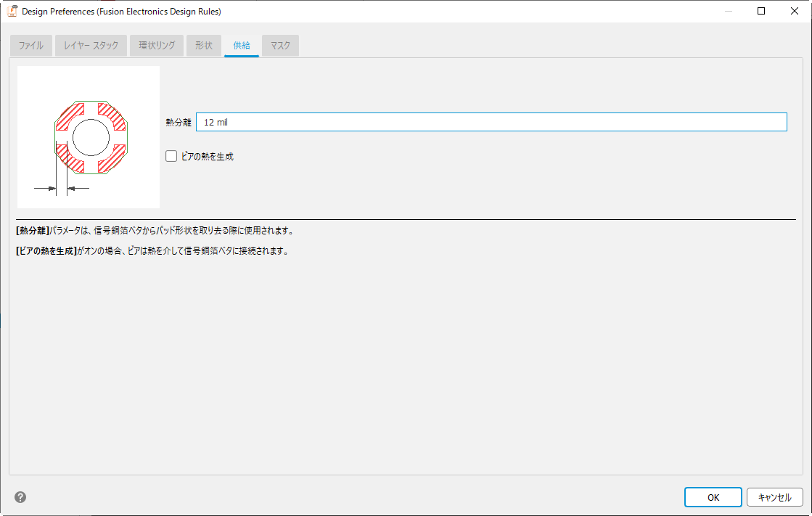Viewport: 812px width, 516px height.
Task: Select the 供給 tab
Action: 242,46
